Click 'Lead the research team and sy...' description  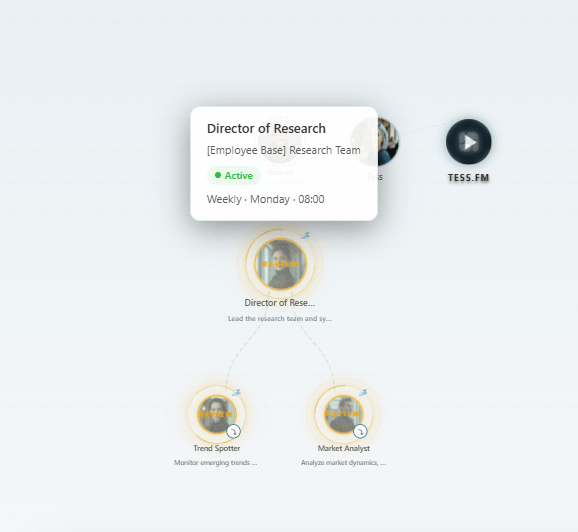pos(280,319)
